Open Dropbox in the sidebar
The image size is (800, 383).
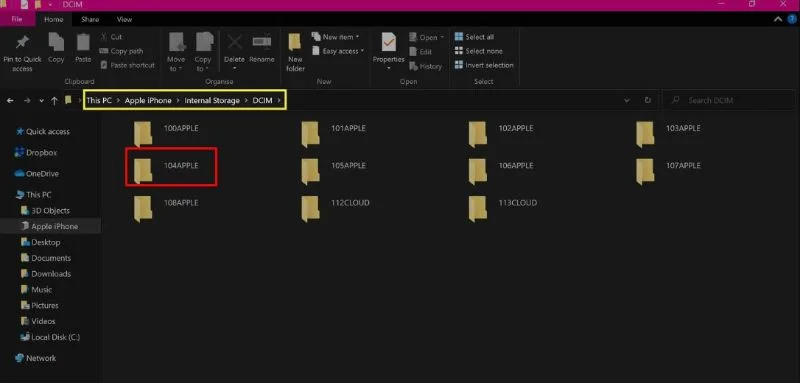tap(36, 152)
